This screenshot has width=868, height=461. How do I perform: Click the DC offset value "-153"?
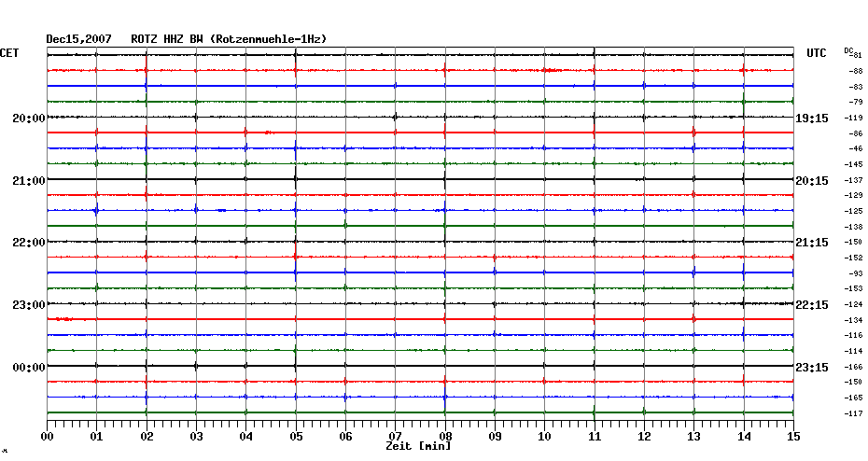854,289
